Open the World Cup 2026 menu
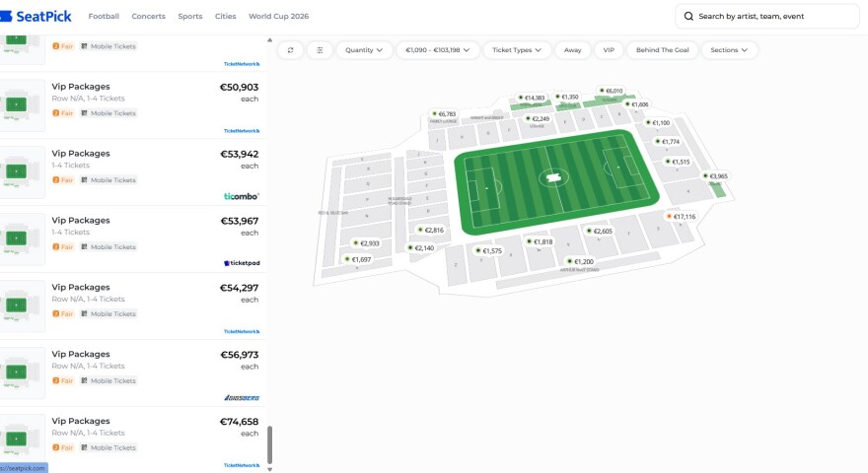 coord(278,16)
